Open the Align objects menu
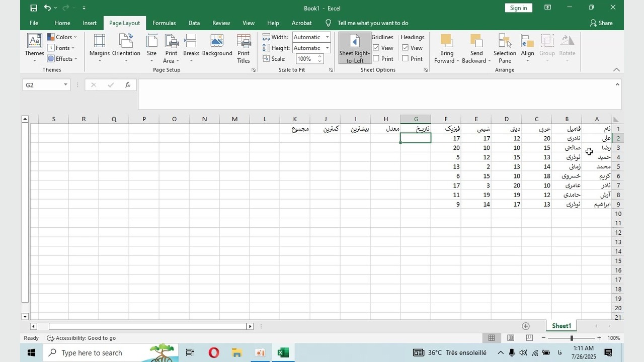The image size is (644, 362). [527, 48]
